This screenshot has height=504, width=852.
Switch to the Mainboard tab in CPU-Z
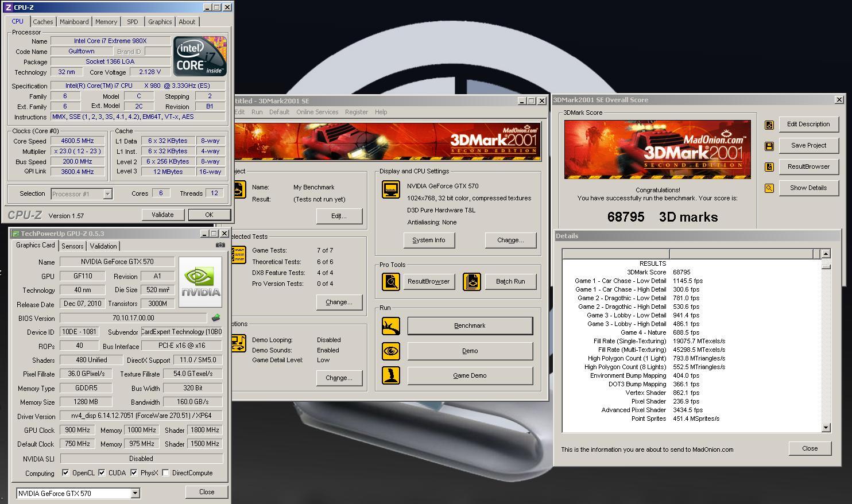pyautogui.click(x=74, y=22)
